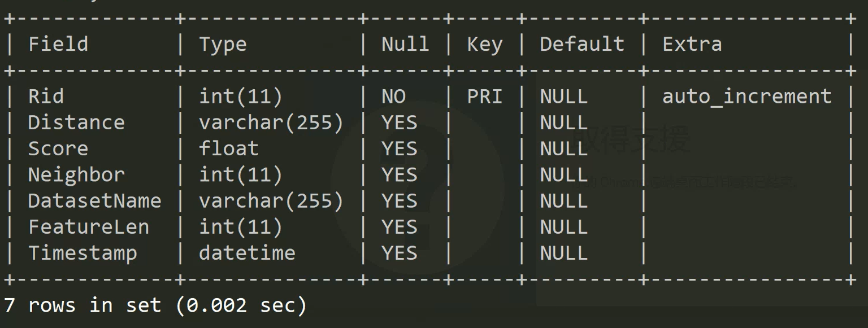The height and width of the screenshot is (328, 868).
Task: Click the auto_increment extra value
Action: coord(747,97)
